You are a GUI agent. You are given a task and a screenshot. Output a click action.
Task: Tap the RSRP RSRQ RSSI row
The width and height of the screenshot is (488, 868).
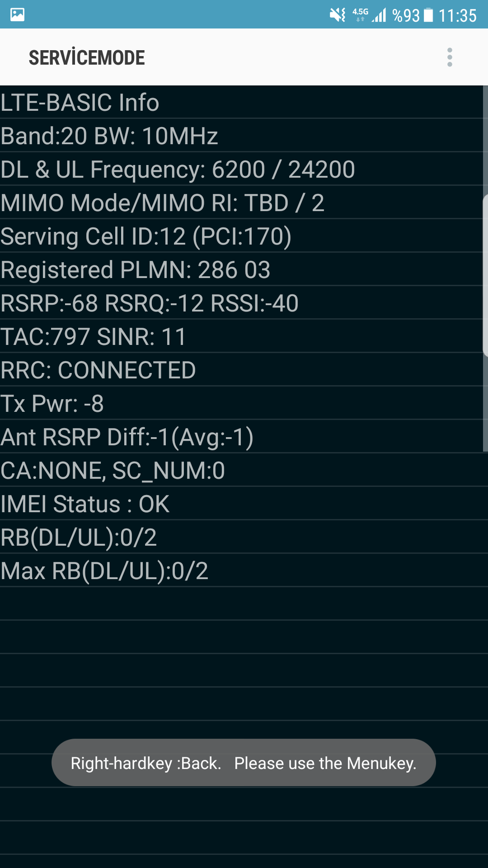point(241,303)
